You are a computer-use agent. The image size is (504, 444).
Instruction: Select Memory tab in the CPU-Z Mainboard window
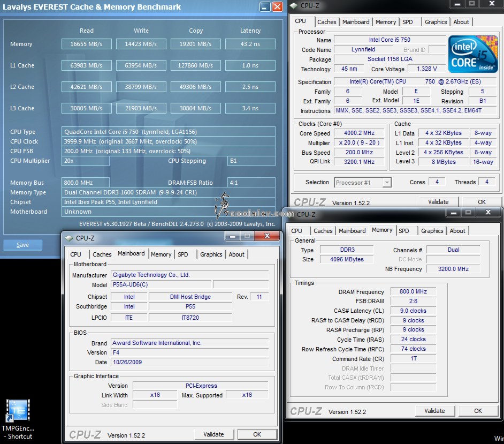[161, 254]
